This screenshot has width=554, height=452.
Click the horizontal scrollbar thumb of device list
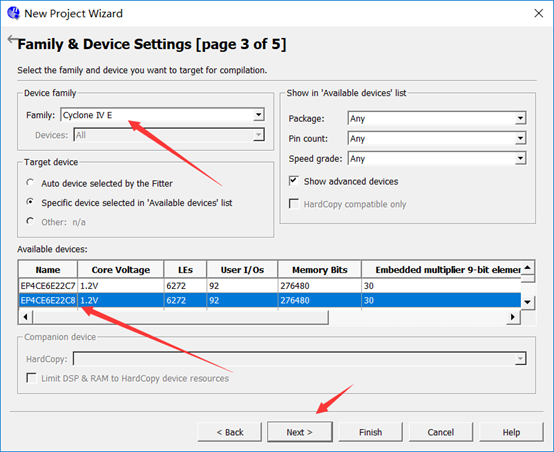coord(181,317)
